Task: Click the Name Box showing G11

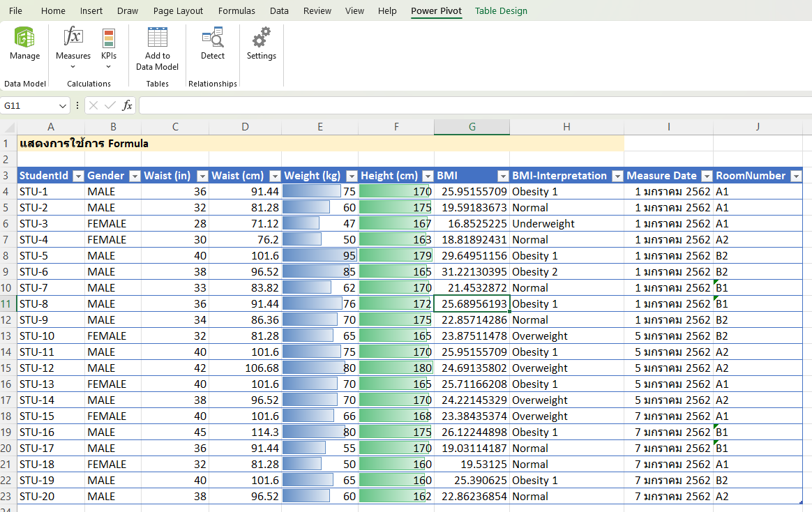Action: (x=29, y=105)
